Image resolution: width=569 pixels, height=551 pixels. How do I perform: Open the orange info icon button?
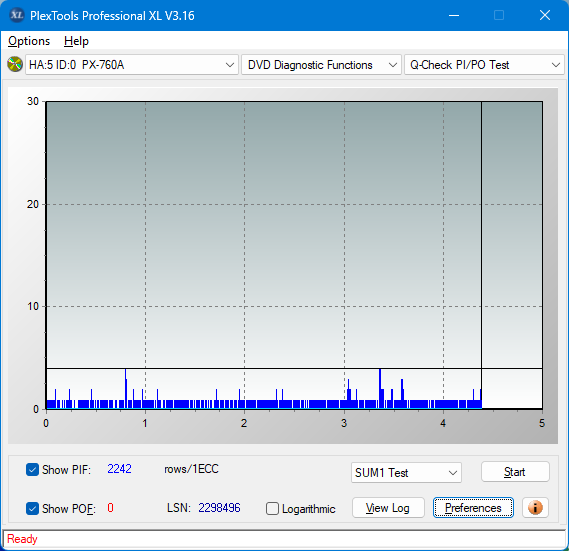click(535, 507)
